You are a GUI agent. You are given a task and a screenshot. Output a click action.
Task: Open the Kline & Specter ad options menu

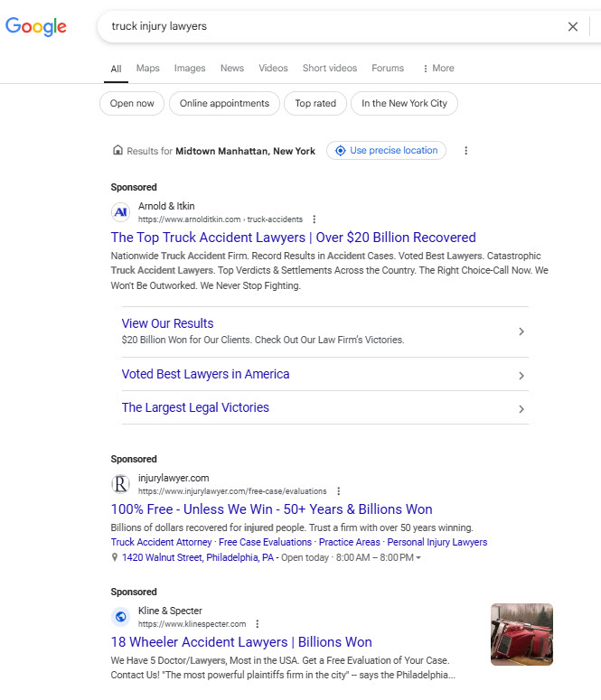point(257,623)
